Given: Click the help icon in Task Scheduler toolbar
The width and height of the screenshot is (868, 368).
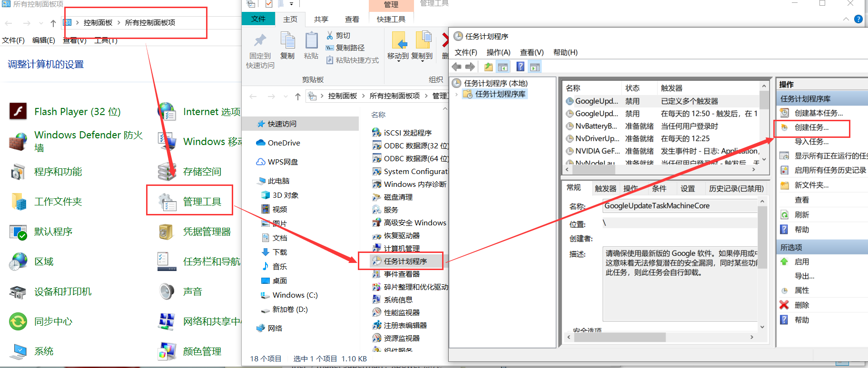Looking at the screenshot, I should pyautogui.click(x=521, y=67).
